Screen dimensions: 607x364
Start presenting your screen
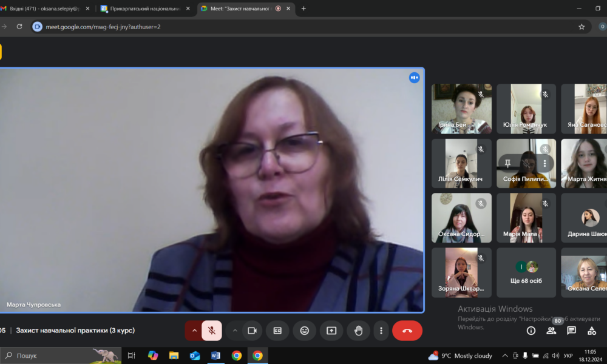(331, 331)
